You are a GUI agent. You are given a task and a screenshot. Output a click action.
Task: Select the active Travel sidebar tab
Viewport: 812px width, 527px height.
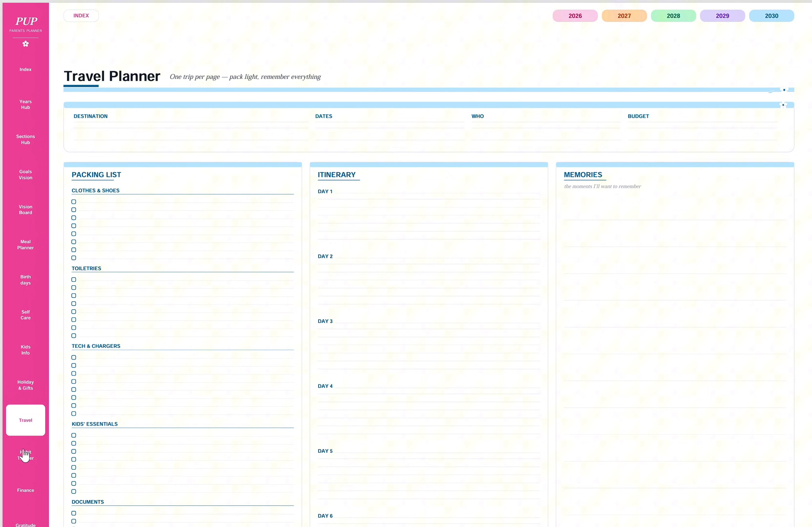point(26,420)
